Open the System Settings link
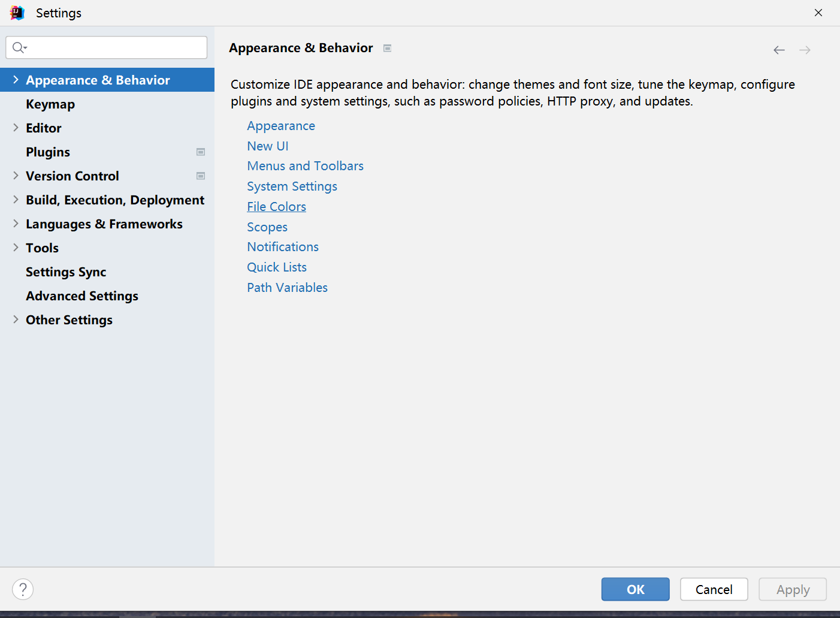Image resolution: width=840 pixels, height=618 pixels. [292, 186]
